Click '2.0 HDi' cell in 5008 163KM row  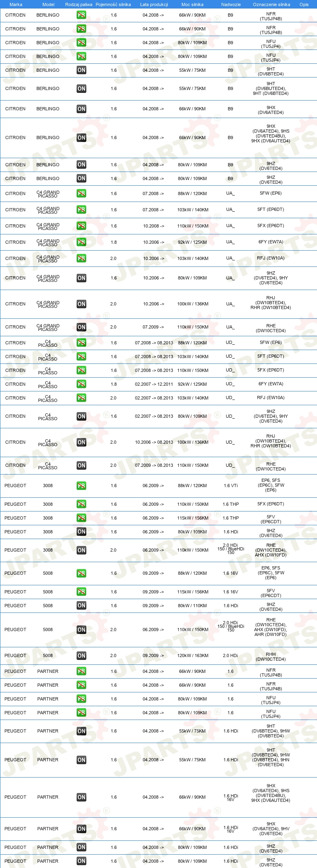coord(231,655)
